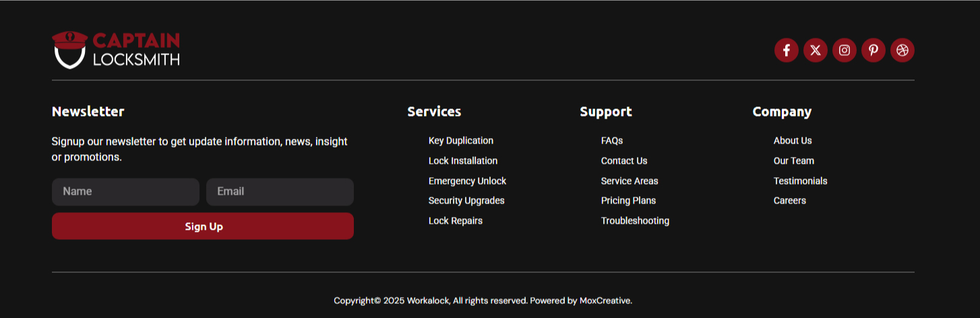This screenshot has width=980, height=318.
Task: Click the Dribbble social icon
Action: (902, 50)
